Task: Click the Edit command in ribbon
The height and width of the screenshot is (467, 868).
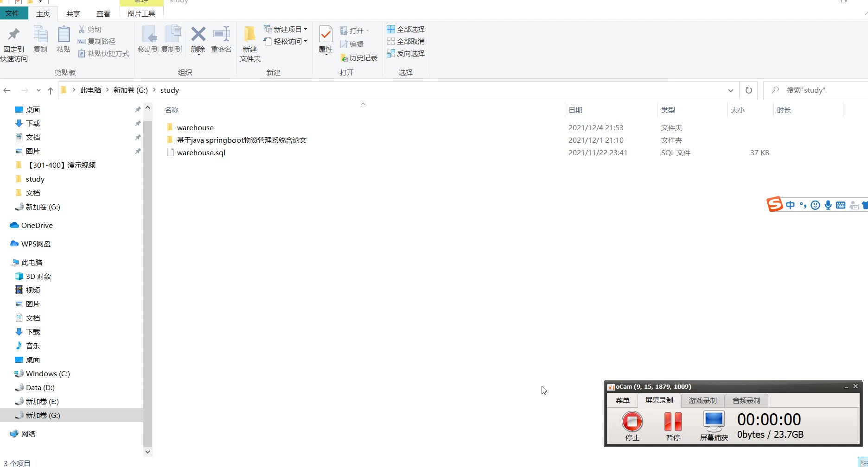Action: (352, 44)
